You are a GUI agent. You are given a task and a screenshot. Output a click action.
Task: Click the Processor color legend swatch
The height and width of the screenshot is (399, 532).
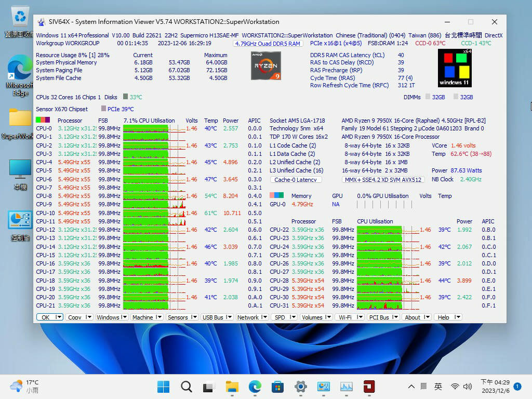pyautogui.click(x=43, y=120)
